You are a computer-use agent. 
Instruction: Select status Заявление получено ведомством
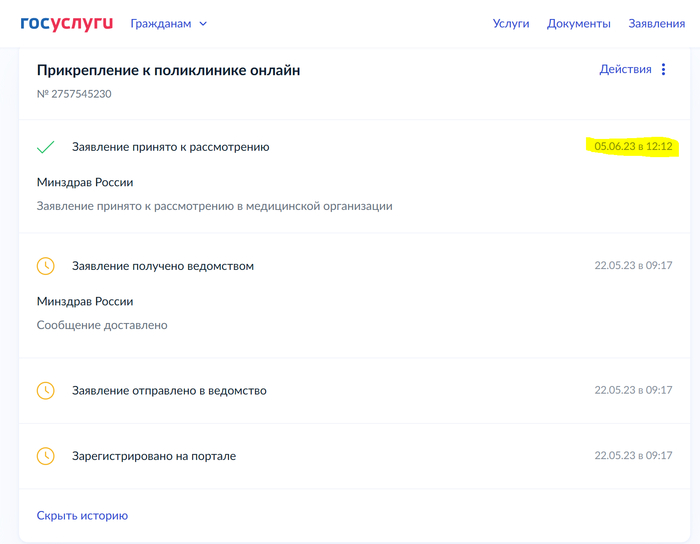coord(163,266)
